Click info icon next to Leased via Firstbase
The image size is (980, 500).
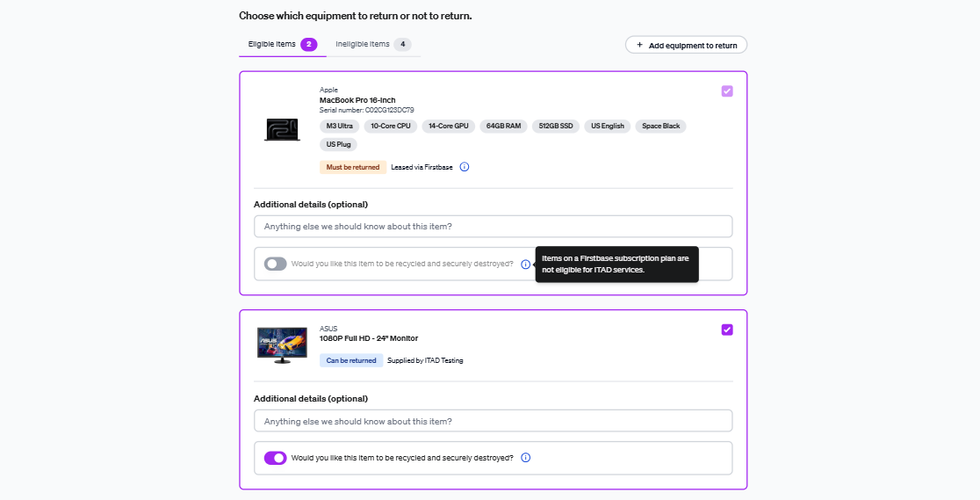[465, 167]
